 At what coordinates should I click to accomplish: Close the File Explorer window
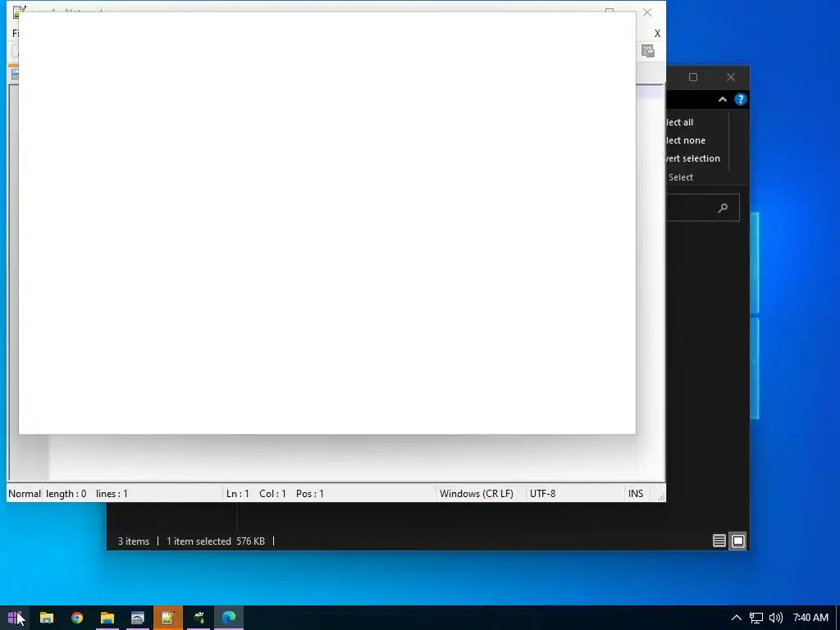coord(731,77)
